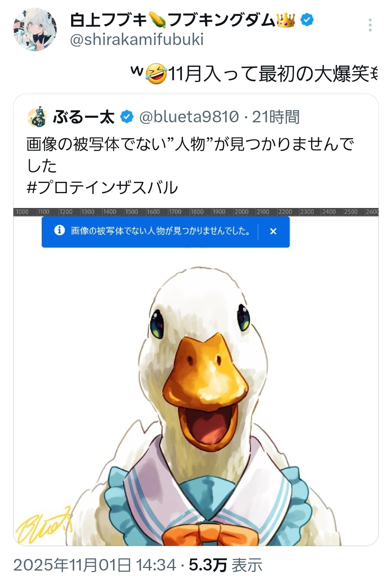Click the corn emoji in the display name
The height and width of the screenshot is (576, 392).
click(157, 20)
